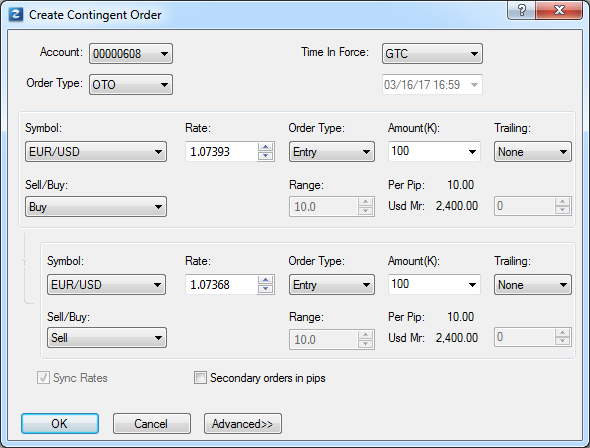Open primary order Entry type dropdown
Image resolution: width=590 pixels, height=448 pixels.
[x=331, y=152]
